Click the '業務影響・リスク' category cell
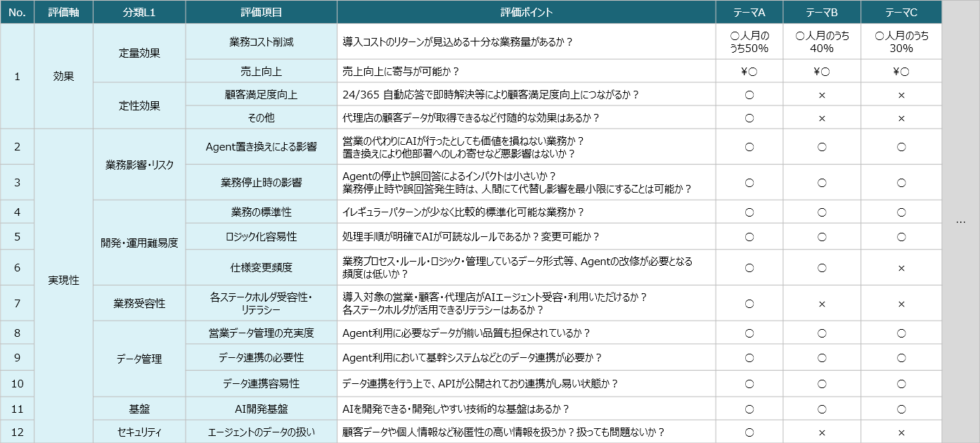This screenshot has width=980, height=443. click(x=139, y=165)
